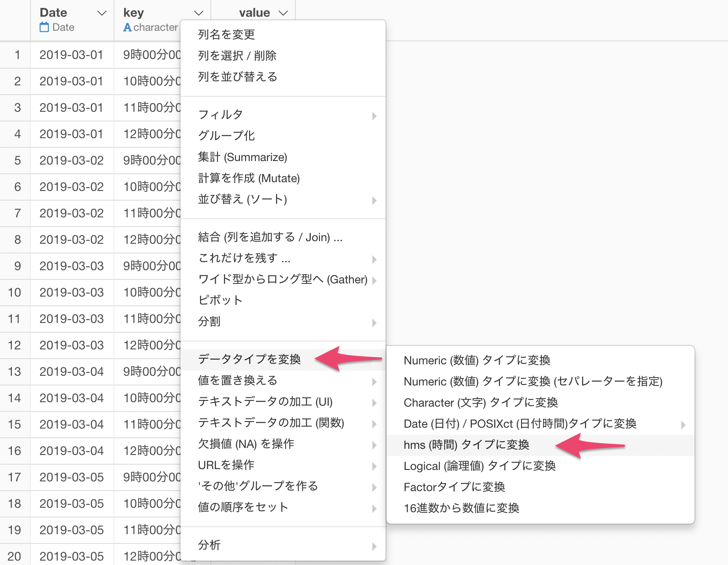Click the value column header
The width and height of the screenshot is (728, 565).
[x=254, y=13]
